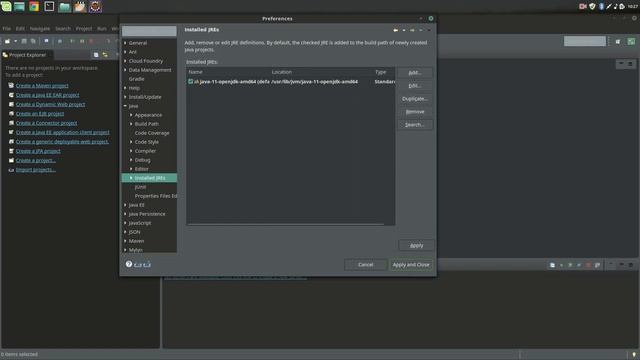Open the Preferences view menu arrow
Viewport: 640px width, 360px height.
[x=429, y=30]
